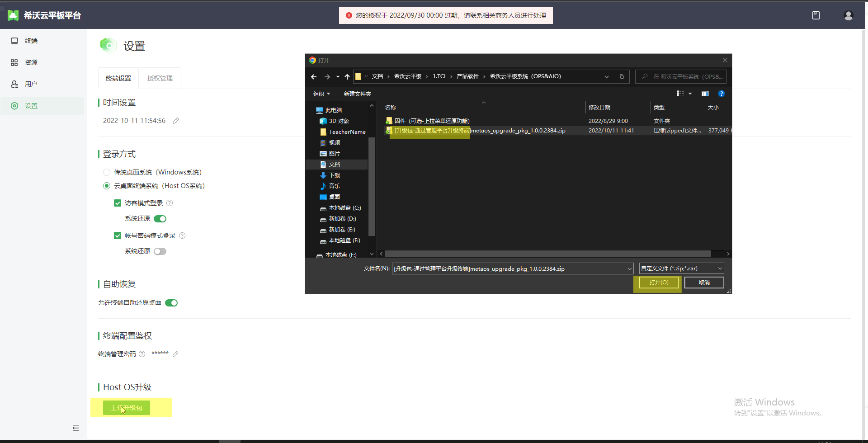Expand the address bar history dropdown
The image size is (868, 443).
[x=607, y=77]
